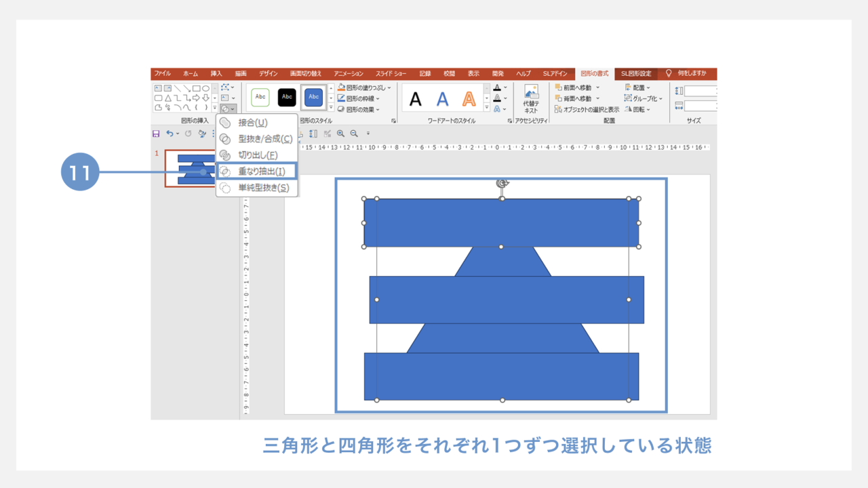Viewport: 868px width, 488px height.
Task: Switch to the 挿入 tab
Action: point(216,73)
